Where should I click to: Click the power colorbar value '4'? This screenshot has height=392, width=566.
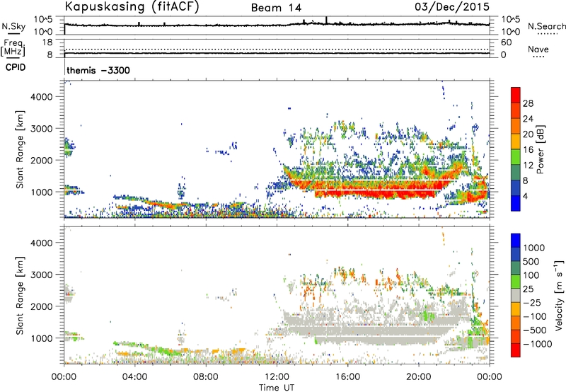pyautogui.click(x=525, y=196)
